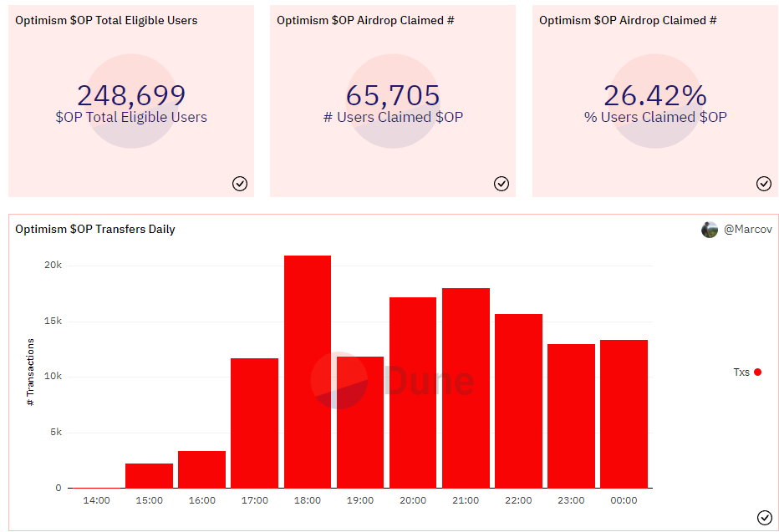Open the Airdrop Claimed # title above 65,705
Image resolution: width=779 pixels, height=532 pixels.
point(365,20)
